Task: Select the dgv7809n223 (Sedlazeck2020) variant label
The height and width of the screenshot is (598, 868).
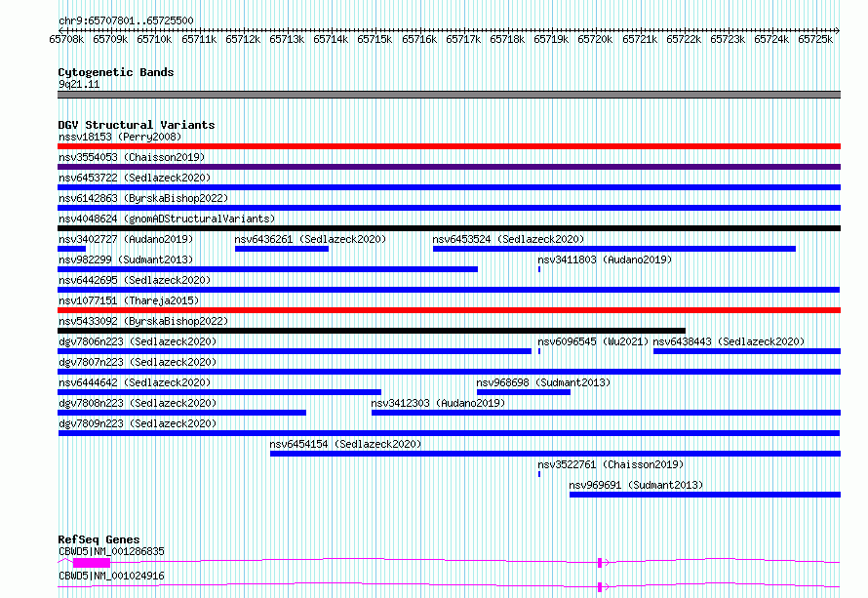Action: 138,423
